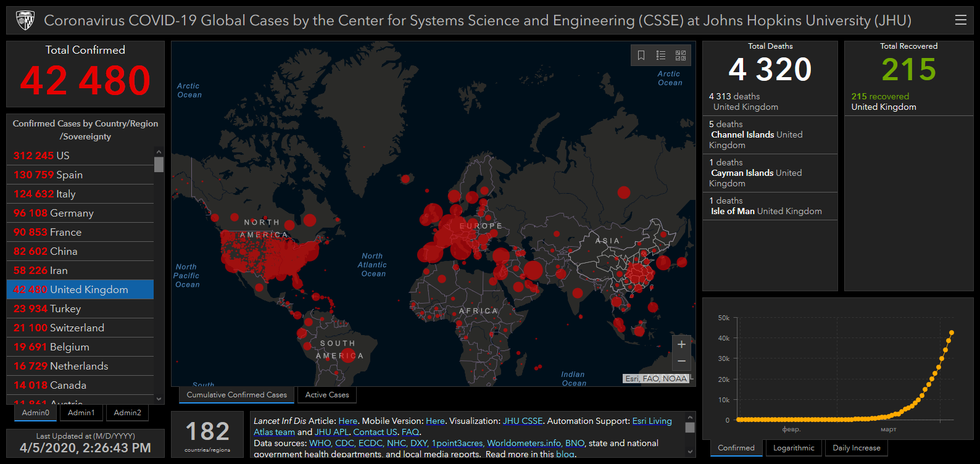This screenshot has height=464, width=980.
Task: Select Spain in country list
Action: point(80,175)
